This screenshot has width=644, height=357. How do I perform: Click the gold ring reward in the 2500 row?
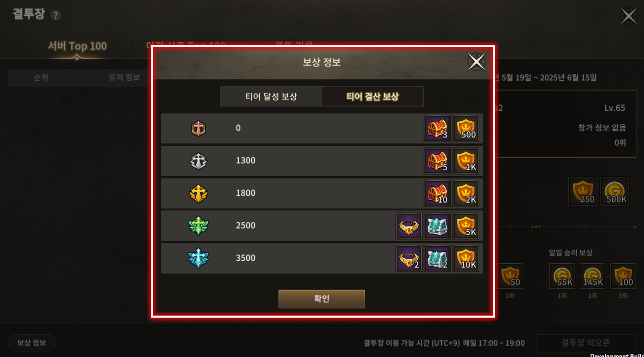[409, 226]
